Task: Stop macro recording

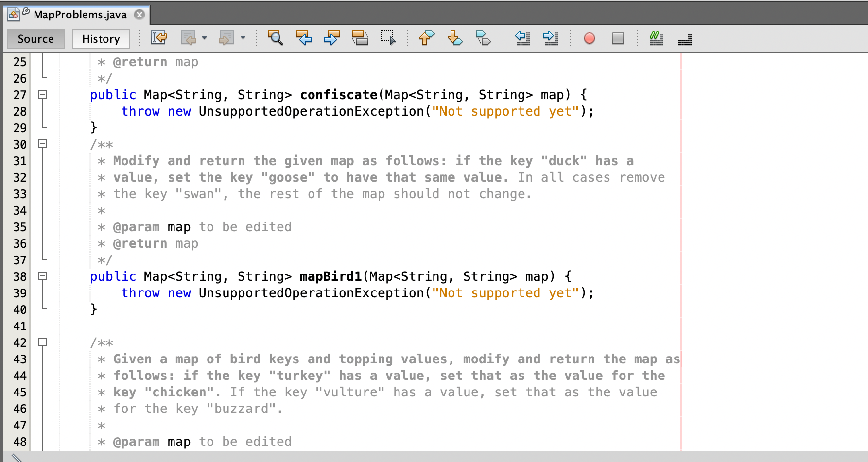Action: (618, 38)
